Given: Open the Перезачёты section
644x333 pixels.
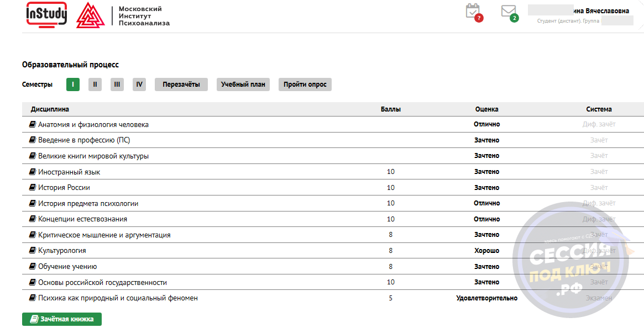Looking at the screenshot, I should click(x=181, y=84).
